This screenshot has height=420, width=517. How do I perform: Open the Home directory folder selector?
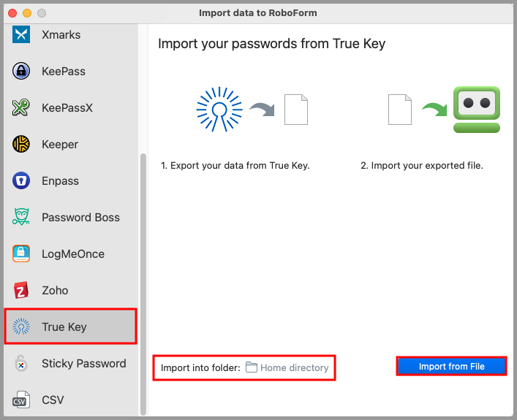(294, 367)
